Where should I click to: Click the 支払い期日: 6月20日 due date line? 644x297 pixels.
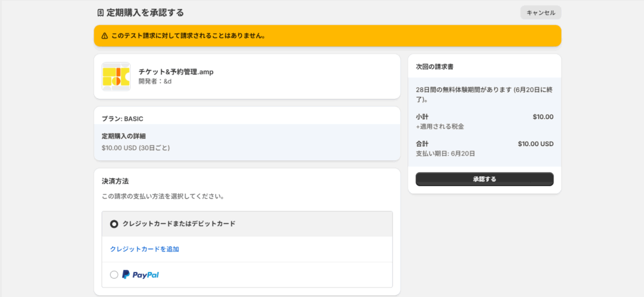(x=446, y=154)
